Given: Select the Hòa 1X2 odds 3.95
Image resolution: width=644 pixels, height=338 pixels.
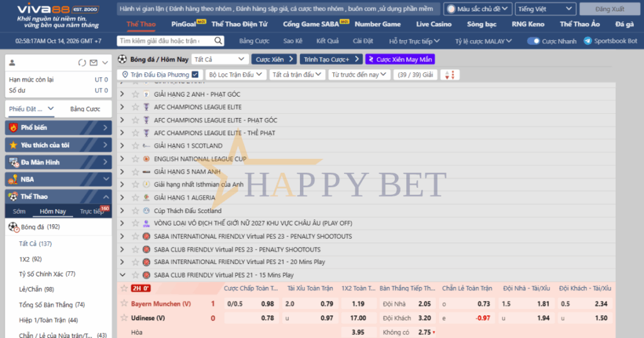Looking at the screenshot, I should (x=358, y=332).
